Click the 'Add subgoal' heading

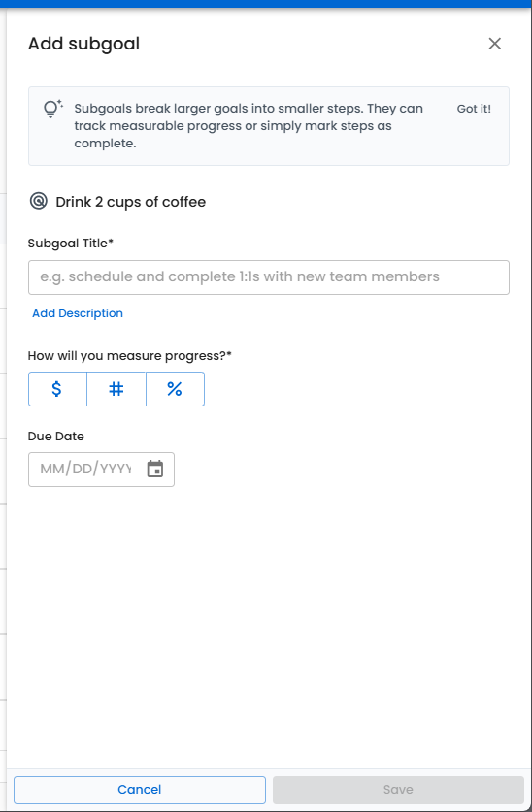[83, 44]
